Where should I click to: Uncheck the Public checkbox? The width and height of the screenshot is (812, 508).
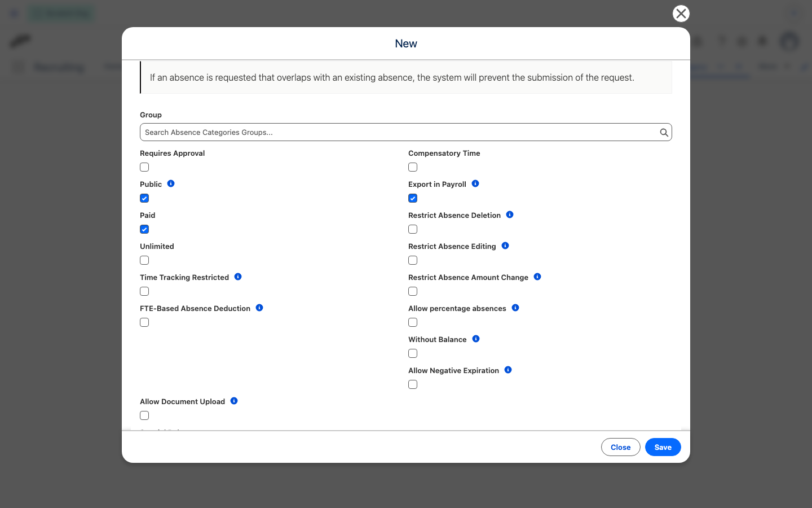click(144, 198)
